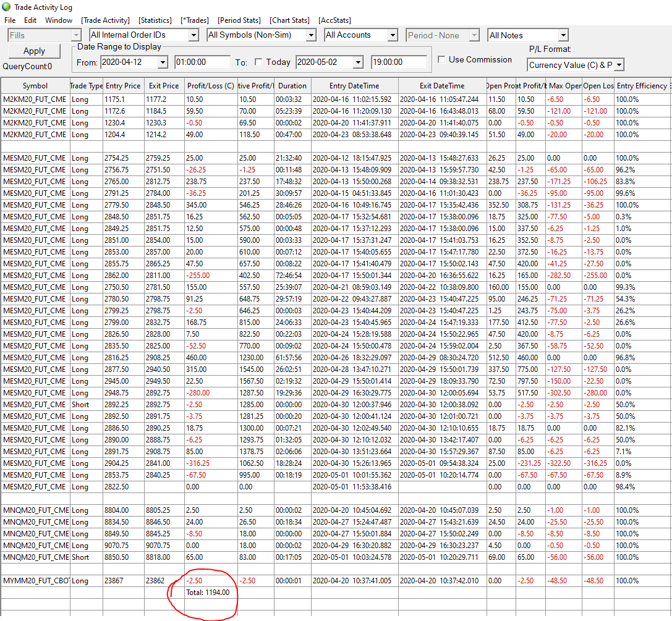Select the 59.50 profit/loss cell
The height and width of the screenshot is (621, 672).
coord(211,111)
